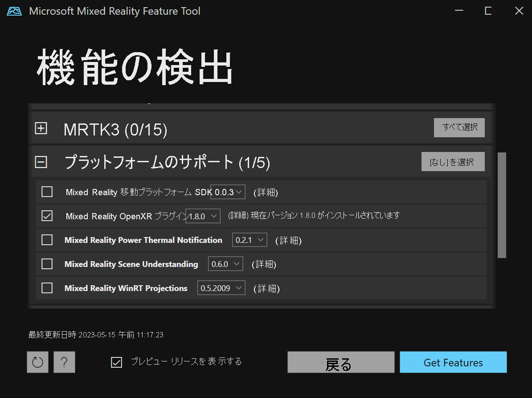532x398 pixels.
Task: Open help via the question mark icon
Action: pos(64,362)
